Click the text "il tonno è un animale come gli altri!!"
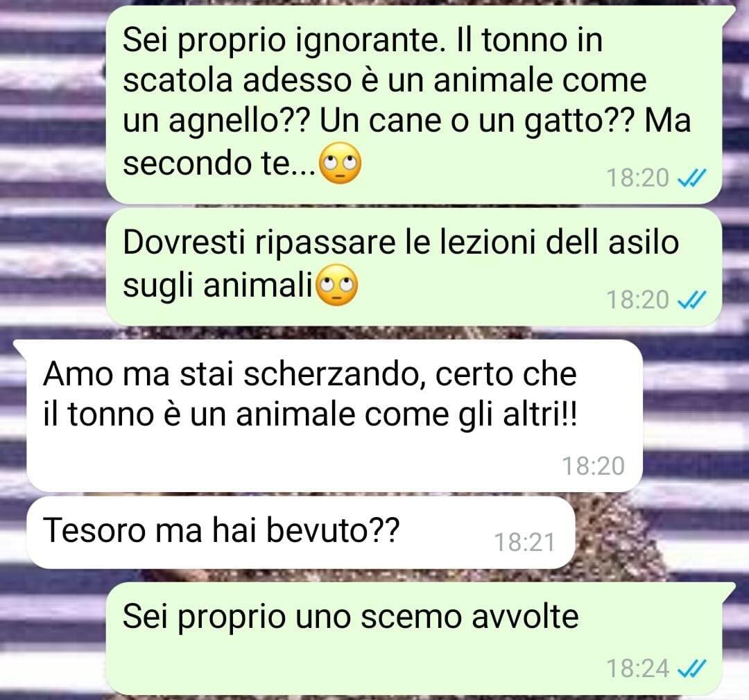 pos(310,414)
